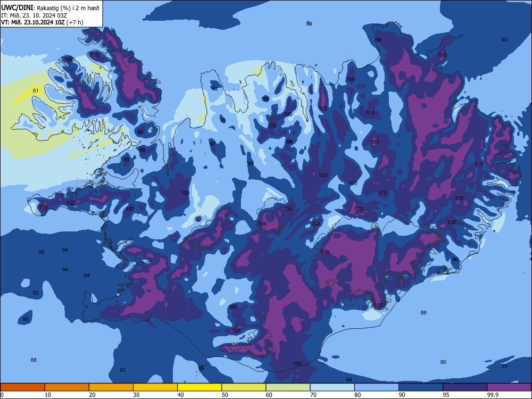Click the '50' tick label on the legend
Viewport: 532px width, 399px height.
[225, 395]
